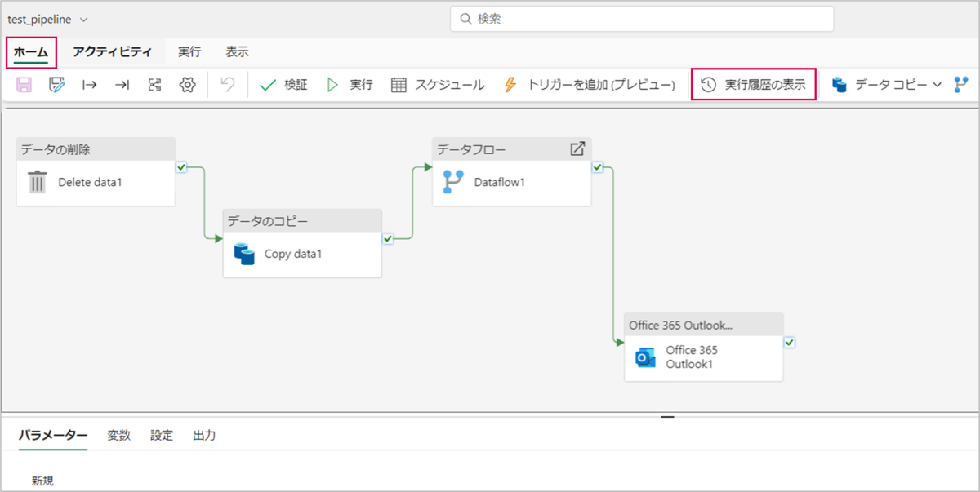Image resolution: width=980 pixels, height=492 pixels.
Task: Click the save icon in toolbar
Action: pos(24,85)
